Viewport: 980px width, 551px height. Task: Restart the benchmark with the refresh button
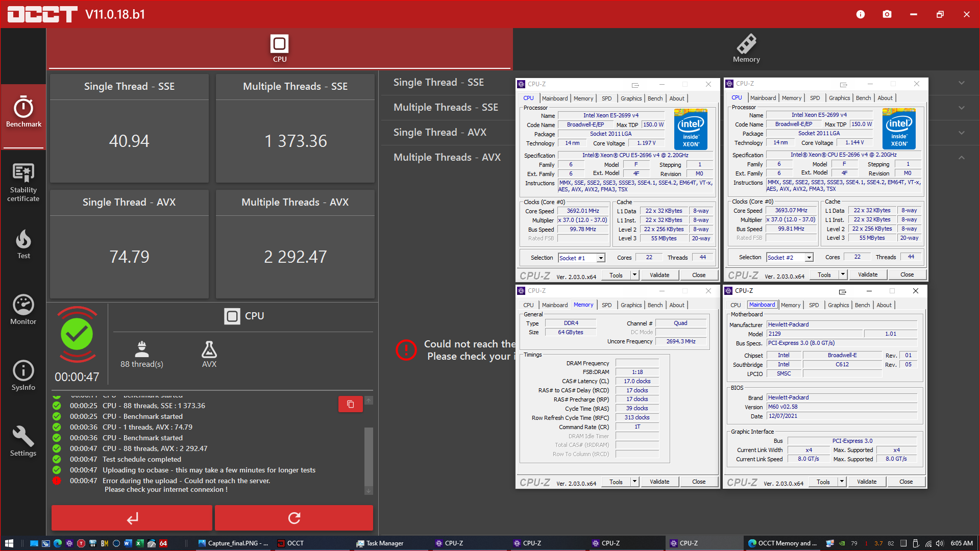[294, 518]
